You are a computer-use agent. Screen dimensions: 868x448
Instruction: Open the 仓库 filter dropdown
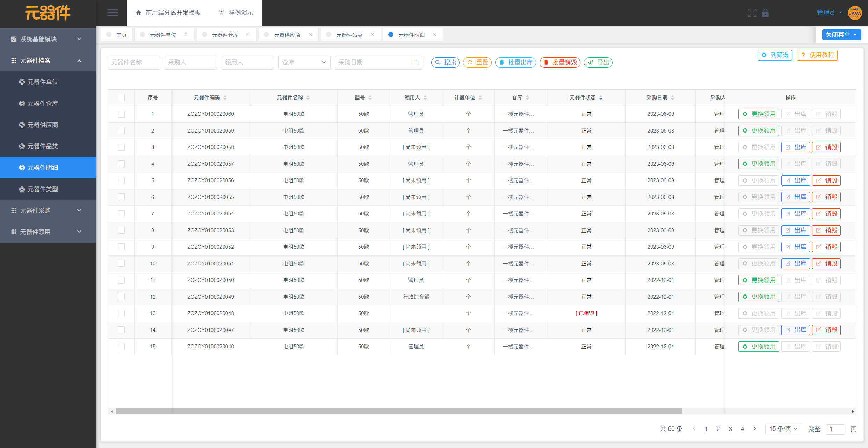304,63
